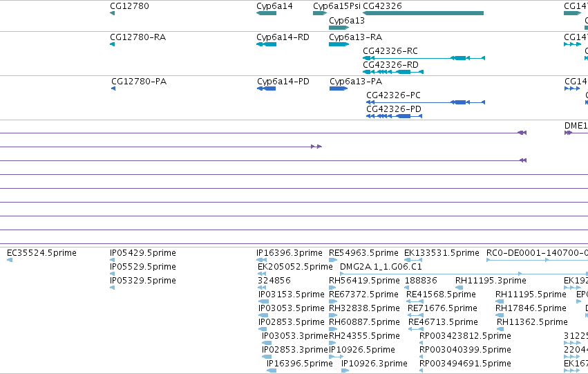Select transcript CG42326-RD
588x374 pixels.
(x=390, y=65)
